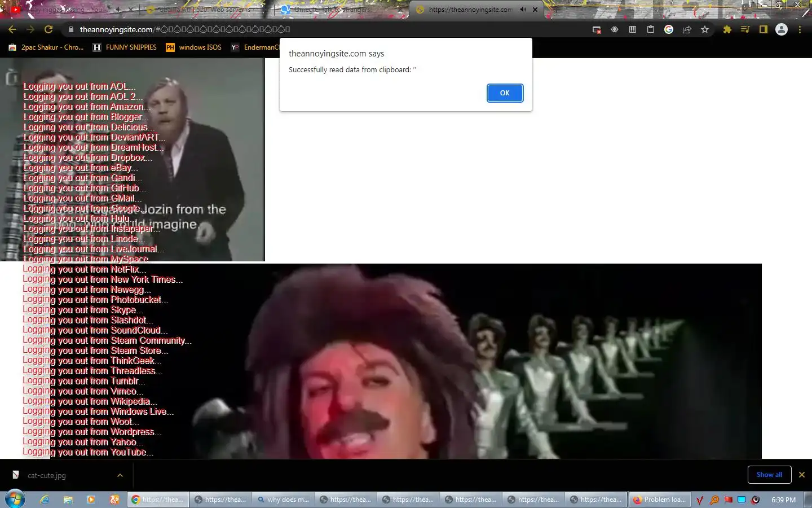Open the Chrome profile avatar menu

point(782,29)
